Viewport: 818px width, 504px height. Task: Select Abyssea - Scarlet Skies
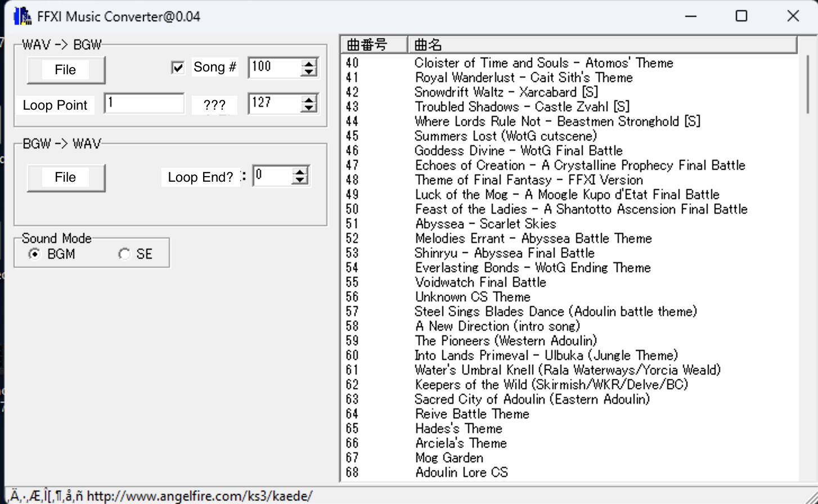click(570, 224)
